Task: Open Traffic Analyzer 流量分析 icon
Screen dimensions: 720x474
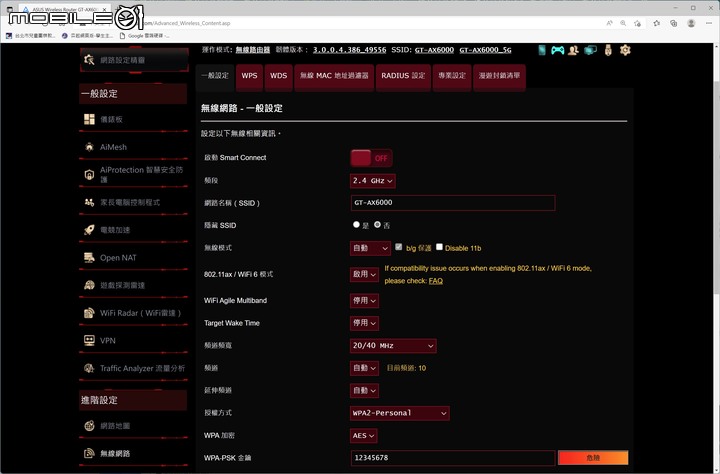Action: coord(89,368)
